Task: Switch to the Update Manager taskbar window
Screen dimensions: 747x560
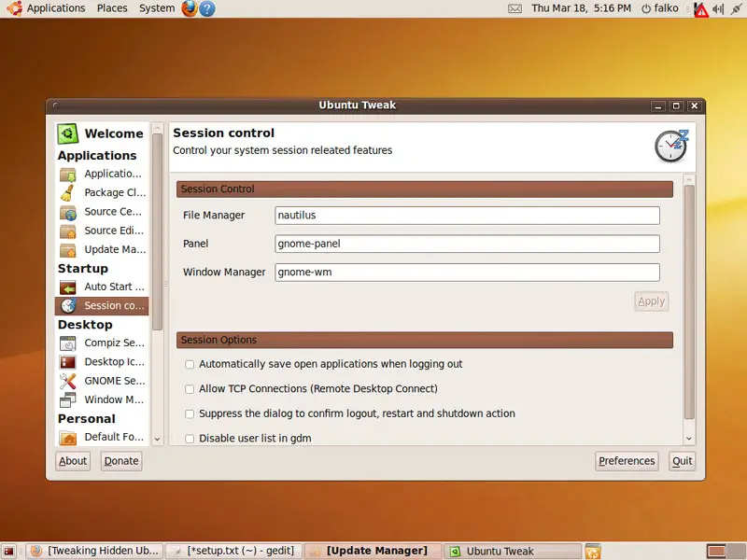Action: pyautogui.click(x=373, y=552)
